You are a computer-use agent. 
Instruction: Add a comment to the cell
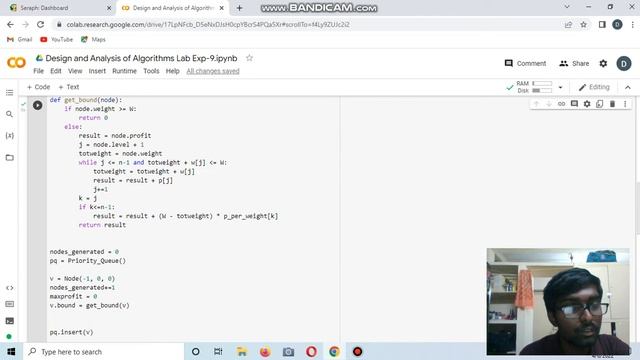(x=574, y=104)
